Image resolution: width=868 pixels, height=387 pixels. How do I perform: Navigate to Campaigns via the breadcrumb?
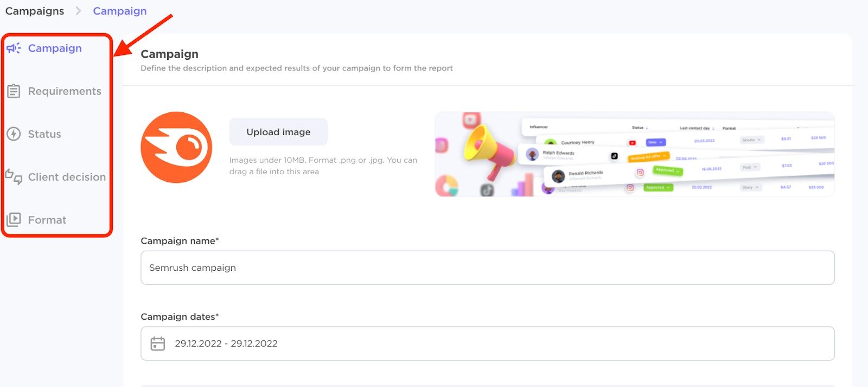pyautogui.click(x=35, y=11)
